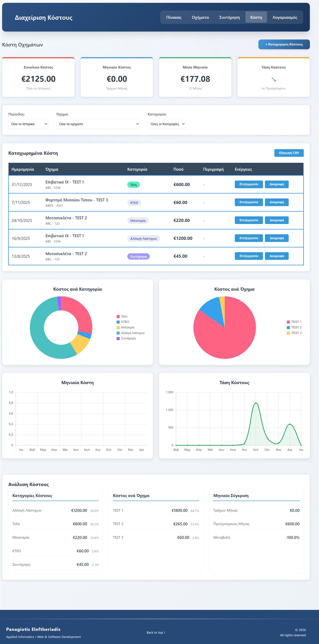The width and height of the screenshot is (319, 644).
Task: Toggle the KTEO legend swatch in category chart
Action: [x=118, y=322]
